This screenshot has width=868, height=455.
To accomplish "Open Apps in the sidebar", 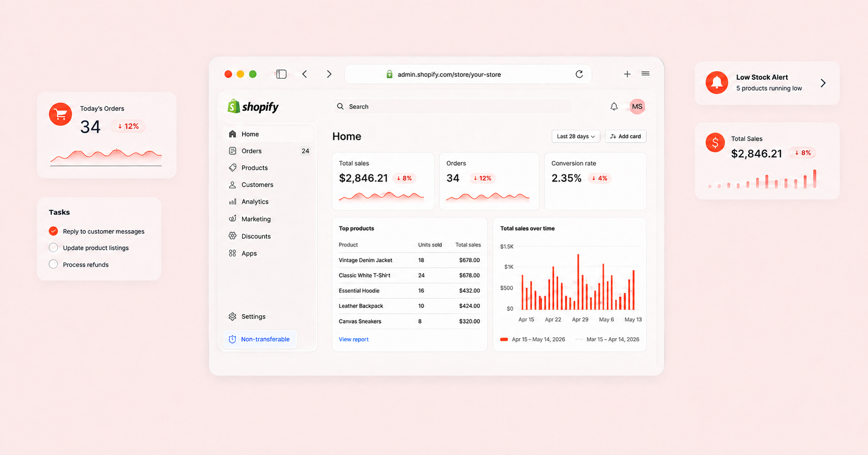I will (x=269, y=253).
